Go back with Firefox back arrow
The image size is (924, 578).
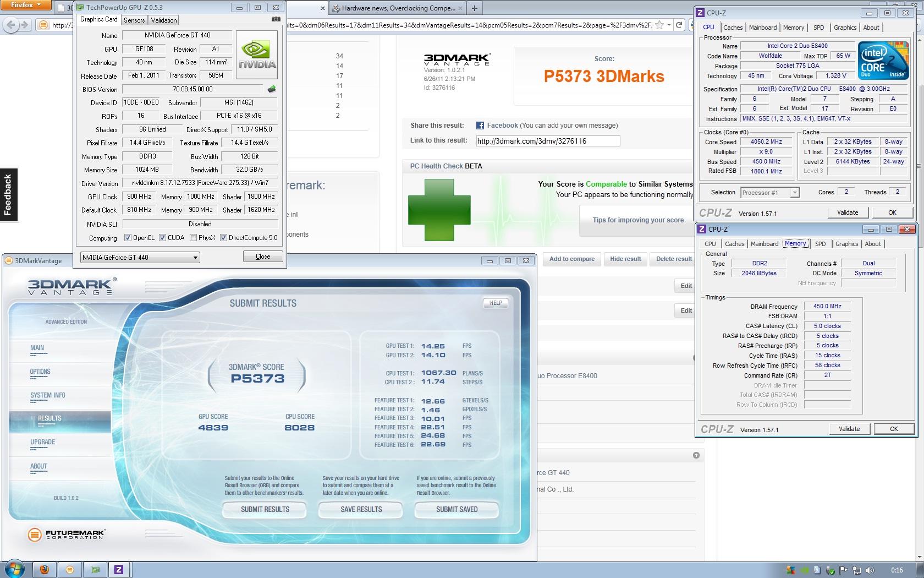tap(10, 25)
